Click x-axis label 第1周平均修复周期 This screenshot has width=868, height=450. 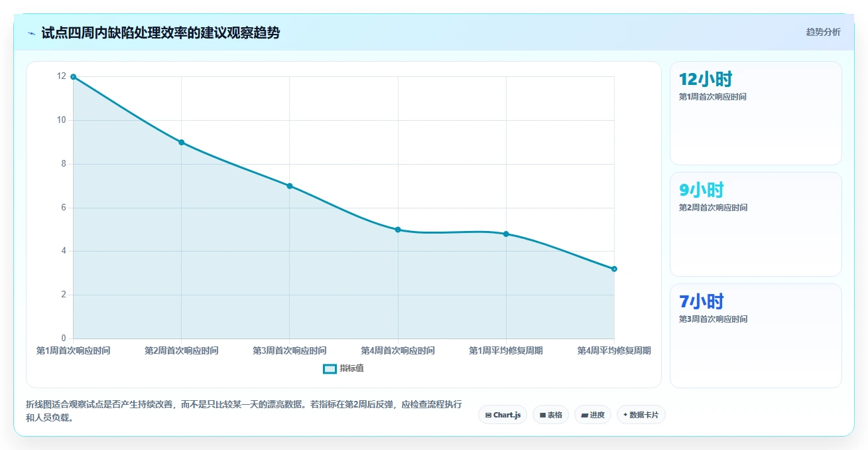[x=506, y=350]
